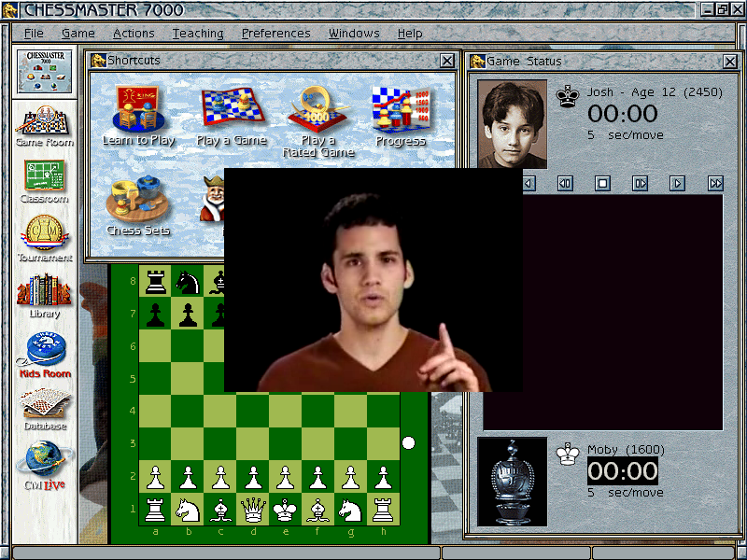Click Moby's highlighted 00:00 clock
This screenshot has width=747, height=560.
tap(623, 471)
